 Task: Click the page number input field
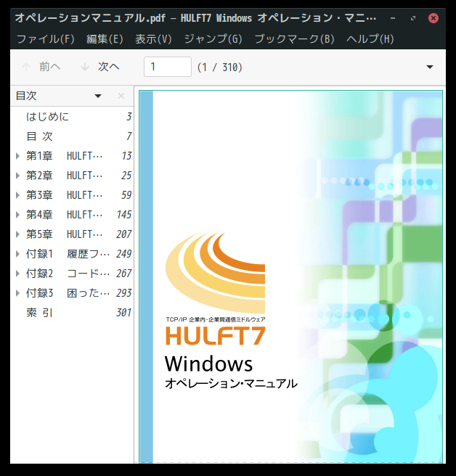168,67
